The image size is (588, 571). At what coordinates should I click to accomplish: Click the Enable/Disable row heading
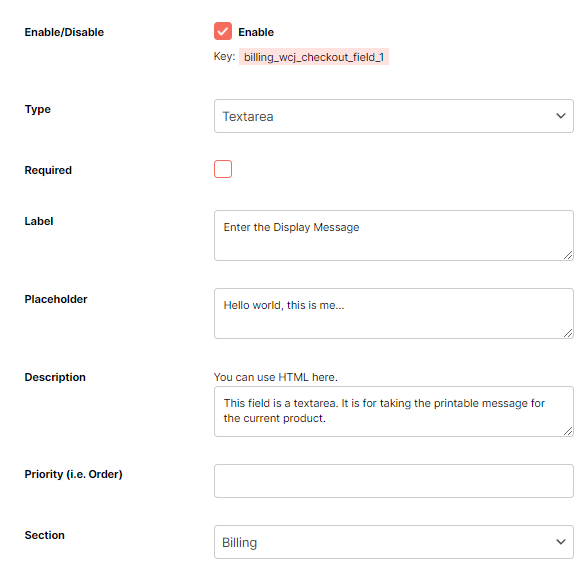(64, 32)
